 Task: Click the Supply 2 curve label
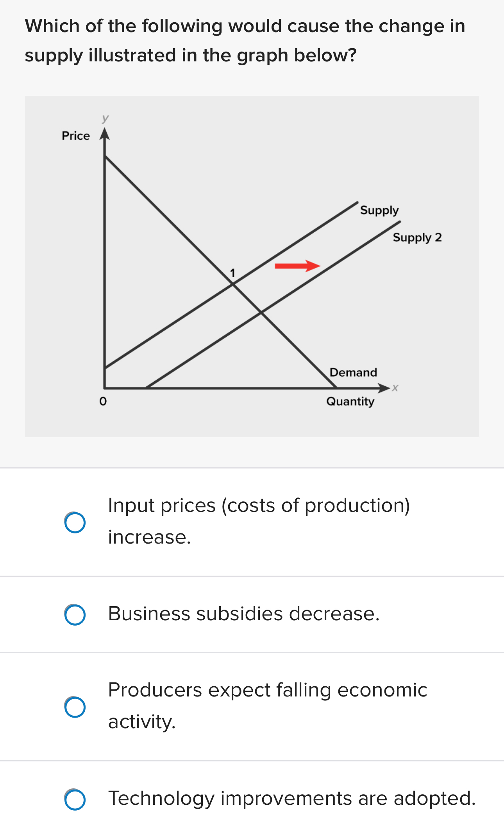(416, 237)
